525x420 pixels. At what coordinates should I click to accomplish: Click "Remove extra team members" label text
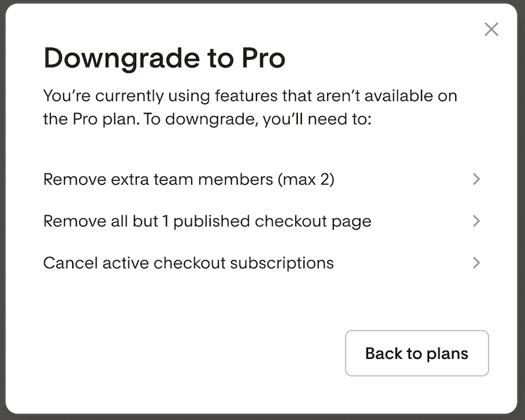click(x=157, y=179)
